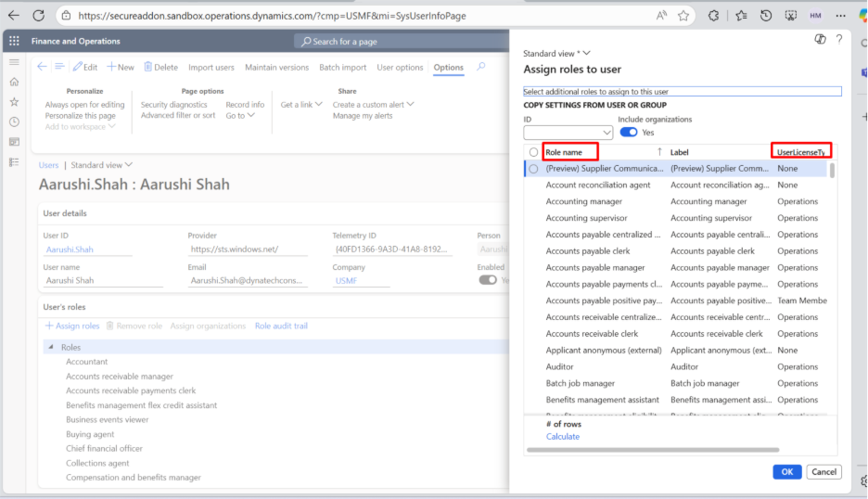Image resolution: width=868 pixels, height=499 pixels.
Task: Open the browser favorites list icon
Action: [x=741, y=16]
